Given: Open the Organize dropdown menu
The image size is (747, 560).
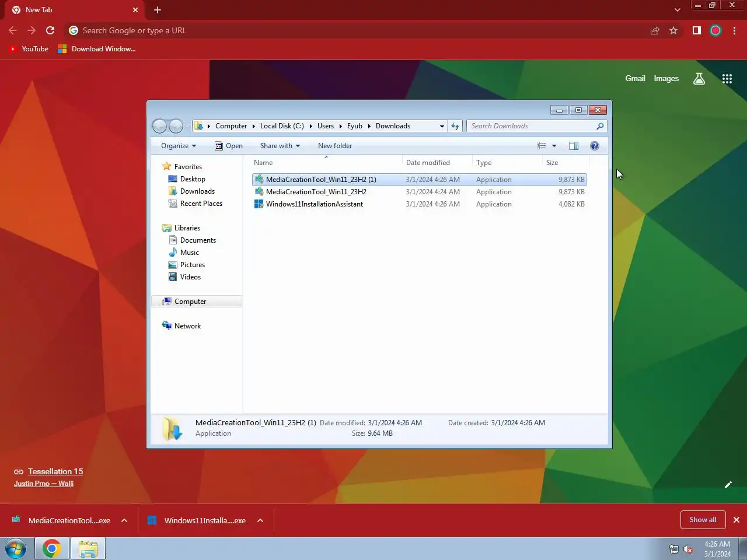Looking at the screenshot, I should (179, 146).
